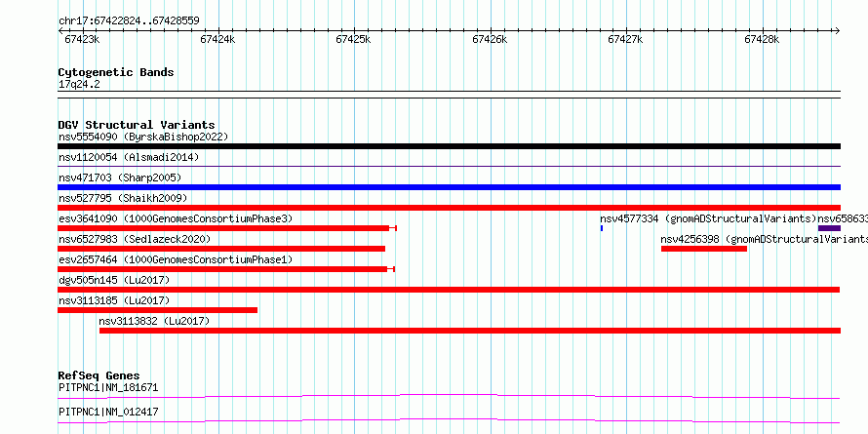Click the red nsv3113832 variant bar

[470, 331]
